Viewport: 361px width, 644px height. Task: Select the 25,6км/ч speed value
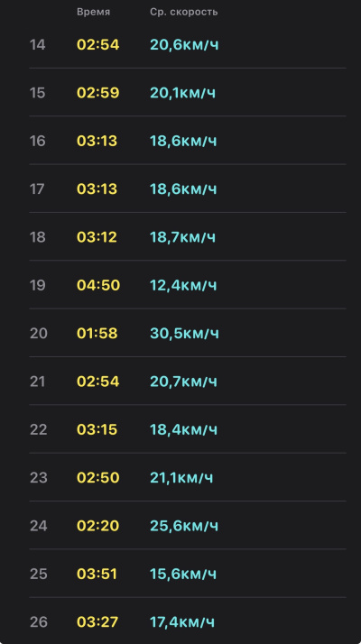click(184, 525)
